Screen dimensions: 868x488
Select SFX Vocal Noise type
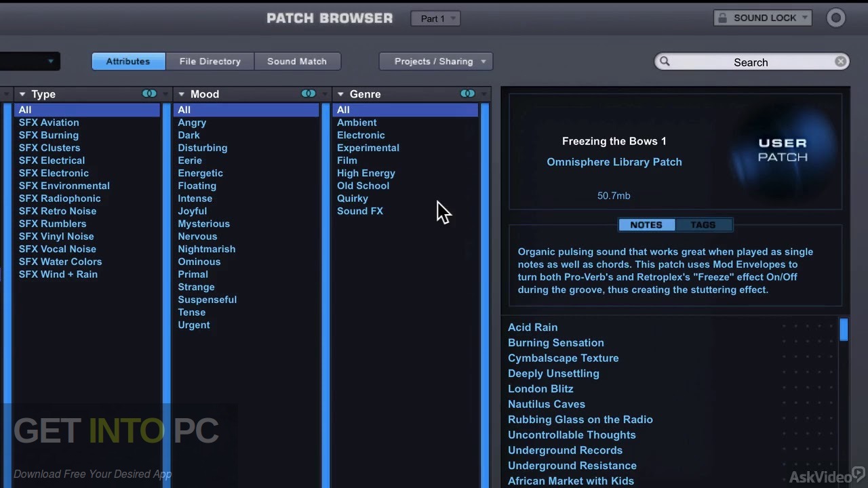(58, 249)
